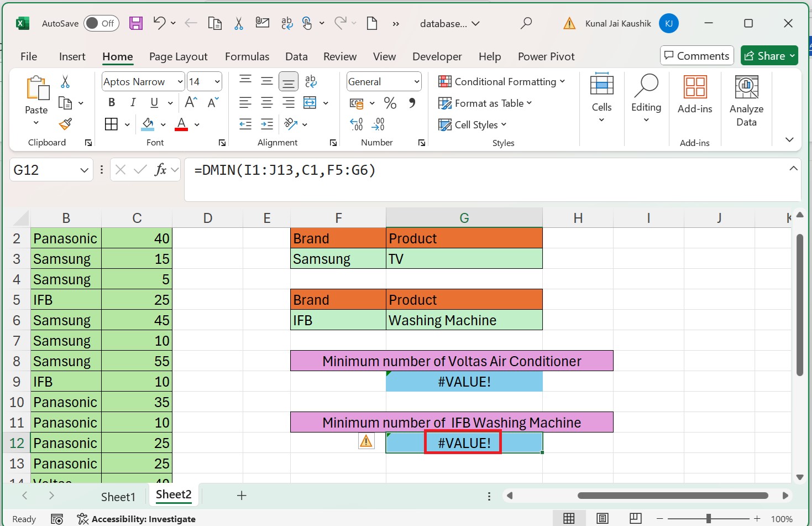The image size is (812, 526).
Task: Click the Decrease Decimal icon
Action: [378, 124]
